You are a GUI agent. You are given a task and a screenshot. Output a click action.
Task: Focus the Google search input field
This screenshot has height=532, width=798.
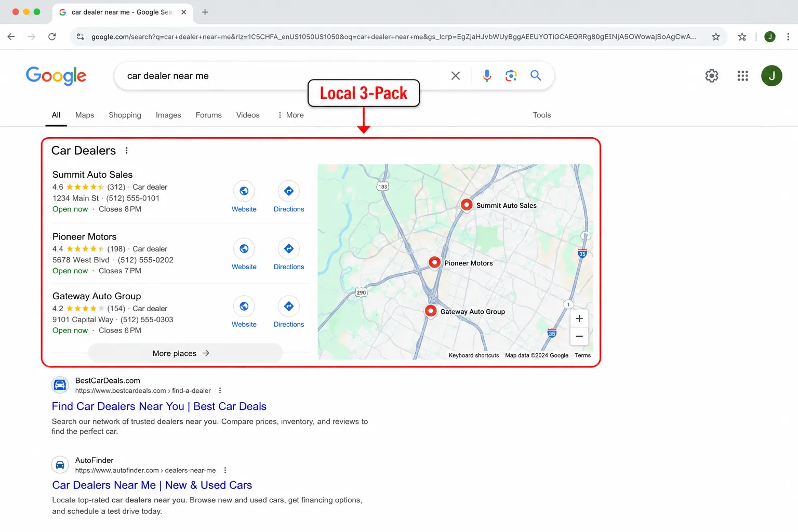click(283, 76)
